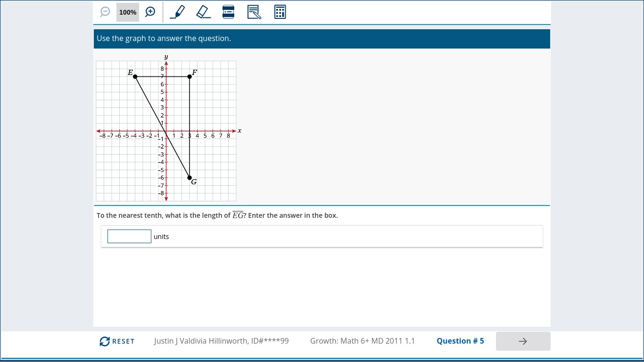Click the 'Question # 5' label
The height and width of the screenshot is (362, 644).
point(460,341)
